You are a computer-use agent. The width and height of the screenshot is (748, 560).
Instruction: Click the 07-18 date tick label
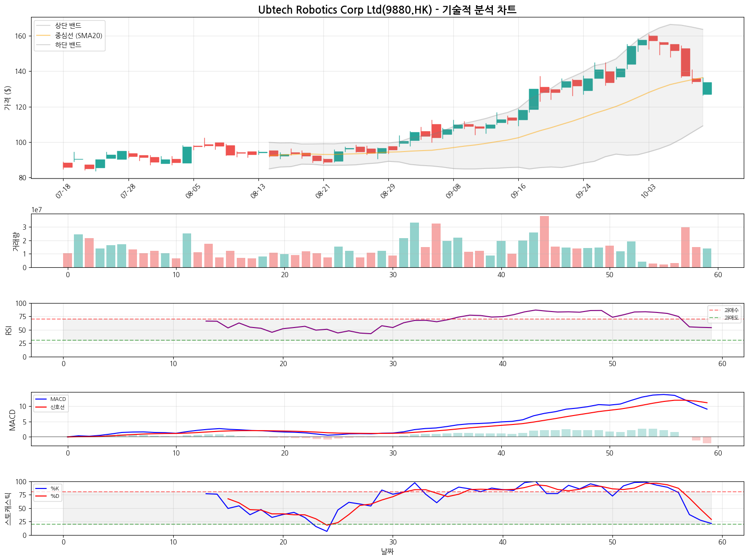click(63, 191)
